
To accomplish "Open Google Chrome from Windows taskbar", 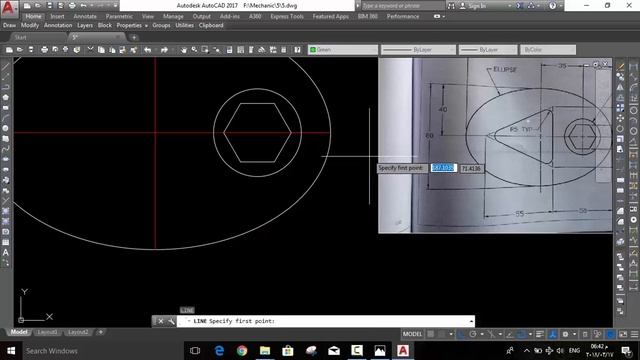I will [x=242, y=351].
